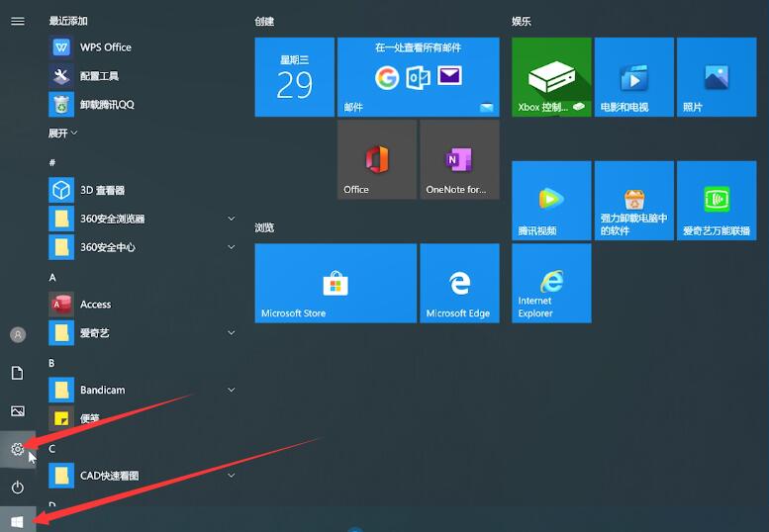Expand the Bandicam folder chevron
Image resolution: width=769 pixels, height=532 pixels.
[x=231, y=390]
